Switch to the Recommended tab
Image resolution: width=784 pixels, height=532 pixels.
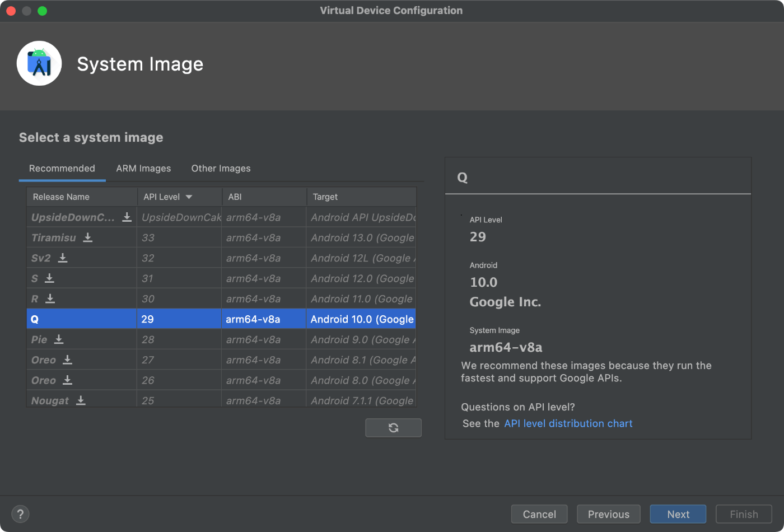(62, 169)
